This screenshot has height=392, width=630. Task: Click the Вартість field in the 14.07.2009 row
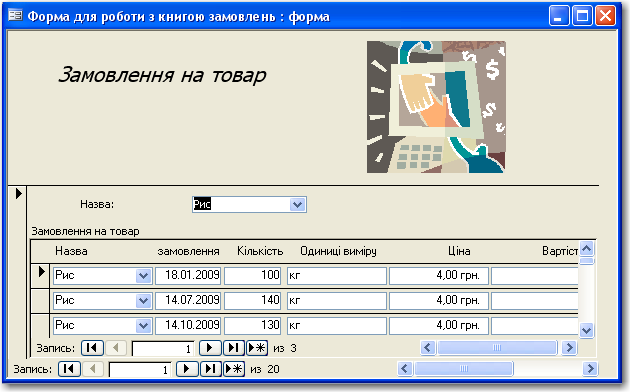click(x=535, y=301)
